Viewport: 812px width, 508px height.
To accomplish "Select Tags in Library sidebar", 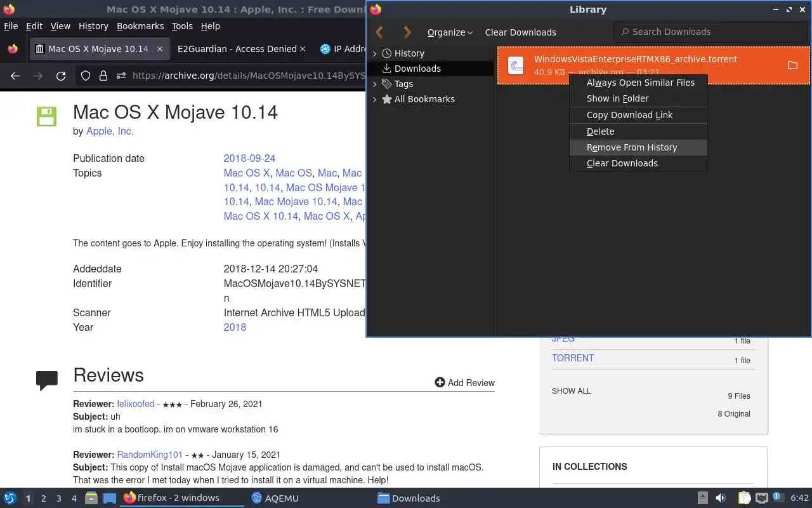I will coord(403,84).
